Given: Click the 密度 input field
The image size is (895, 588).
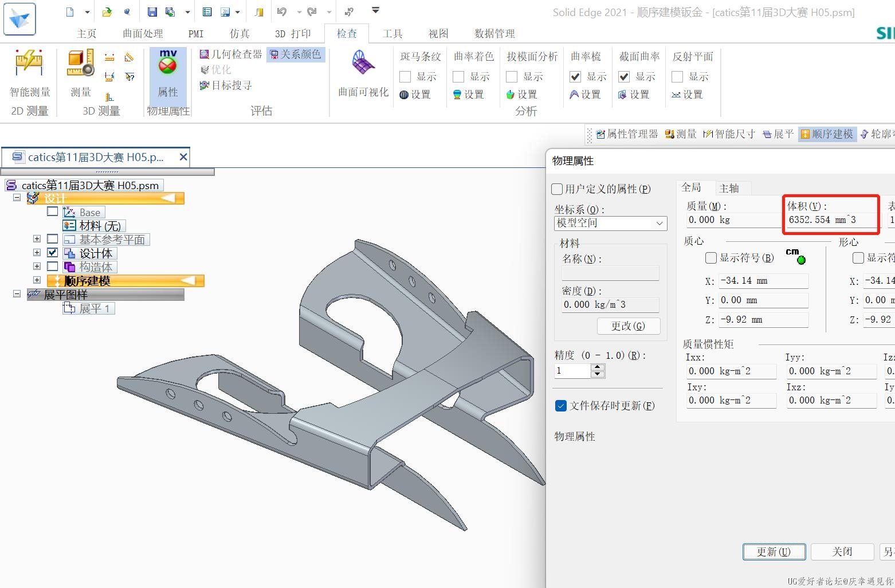Looking at the screenshot, I should click(x=610, y=305).
